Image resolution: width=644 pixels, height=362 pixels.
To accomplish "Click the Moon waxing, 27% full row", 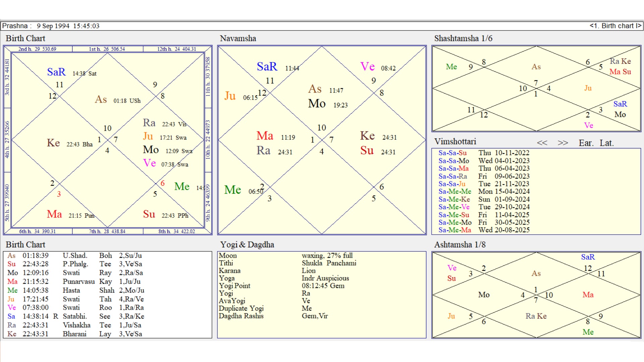I will (x=286, y=256).
